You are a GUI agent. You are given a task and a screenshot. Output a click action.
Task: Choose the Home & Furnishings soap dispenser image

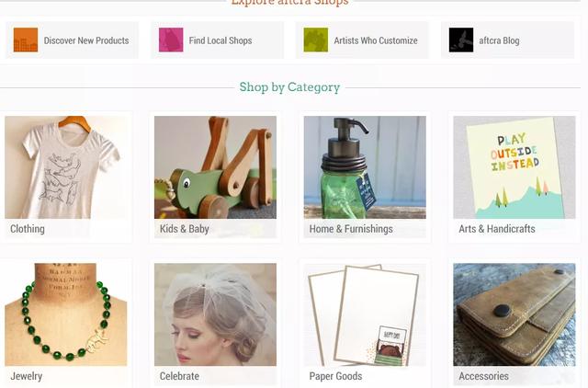click(x=365, y=167)
